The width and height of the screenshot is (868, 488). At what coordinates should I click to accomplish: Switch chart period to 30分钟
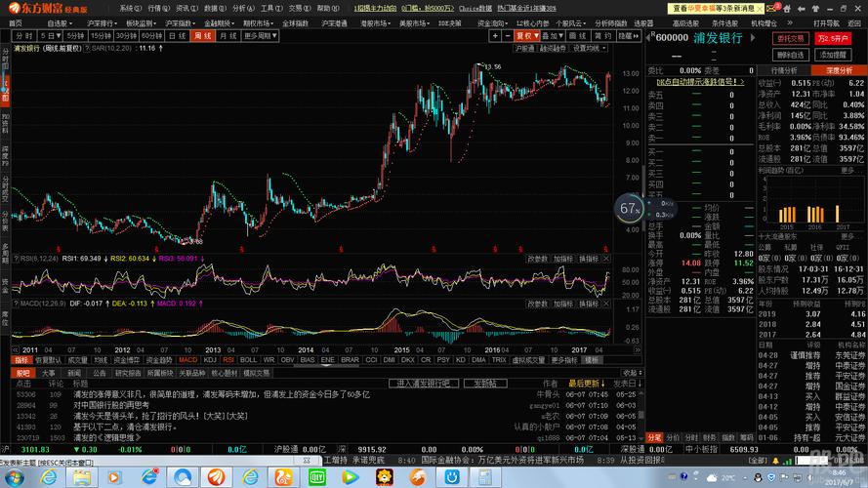pyautogui.click(x=126, y=36)
